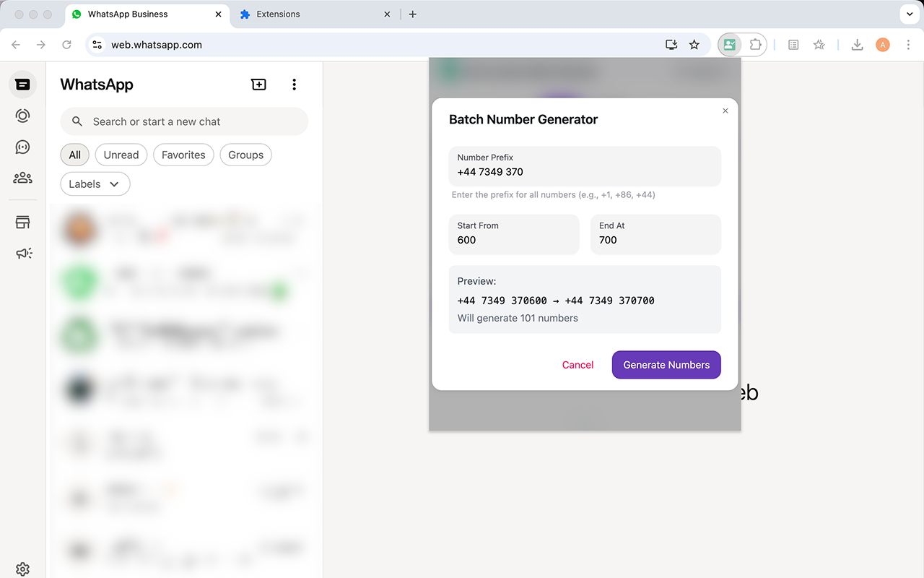Viewport: 924px width, 578px height.
Task: Open Business tools in the sidebar
Action: (x=22, y=222)
